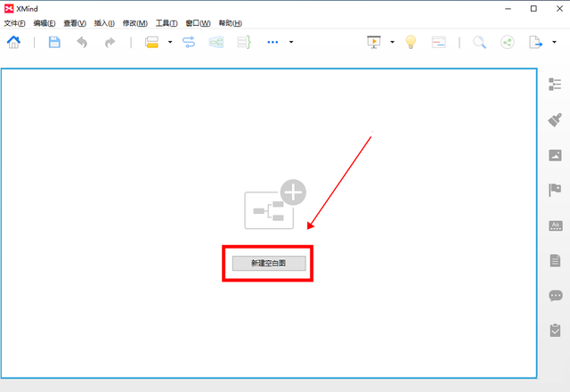Click the magnifier search icon
The image size is (570, 392).
pos(479,42)
